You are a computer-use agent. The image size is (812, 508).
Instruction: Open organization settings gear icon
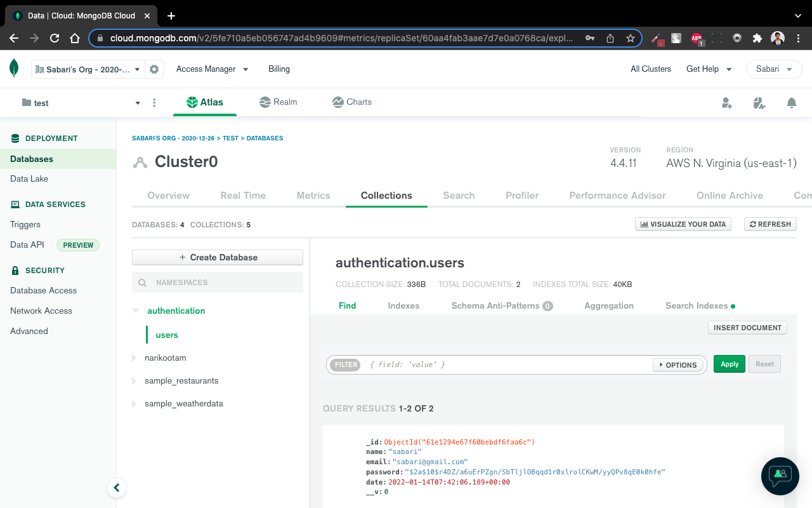154,69
